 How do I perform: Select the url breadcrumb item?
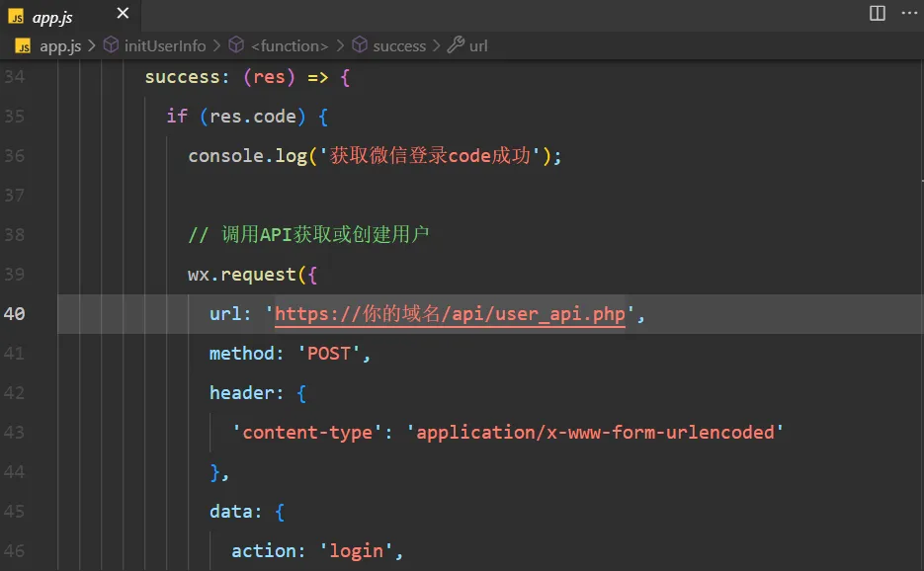point(478,45)
